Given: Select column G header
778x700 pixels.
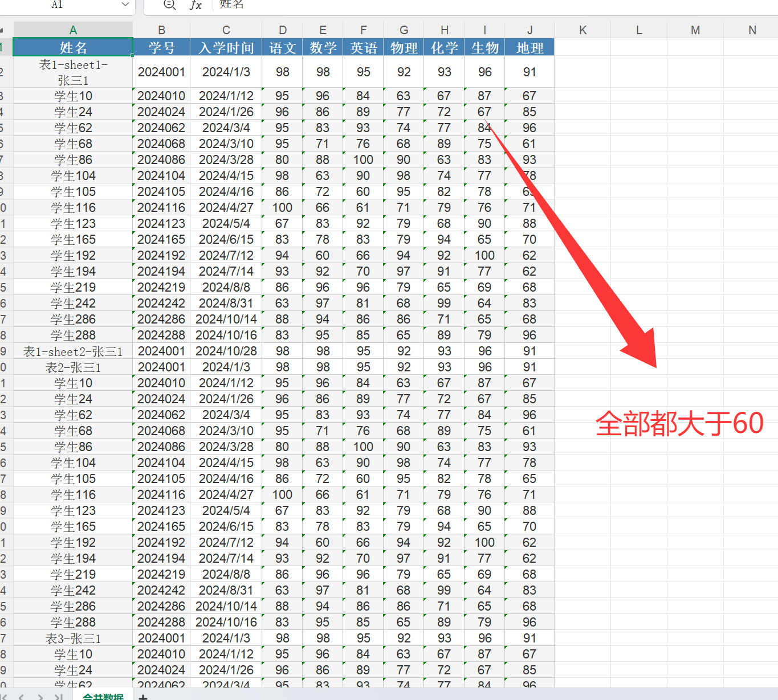Looking at the screenshot, I should [404, 30].
